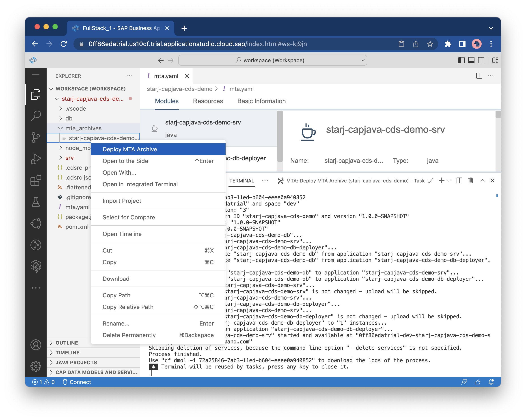
Task: Open Source Control view icon
Action: click(36, 137)
